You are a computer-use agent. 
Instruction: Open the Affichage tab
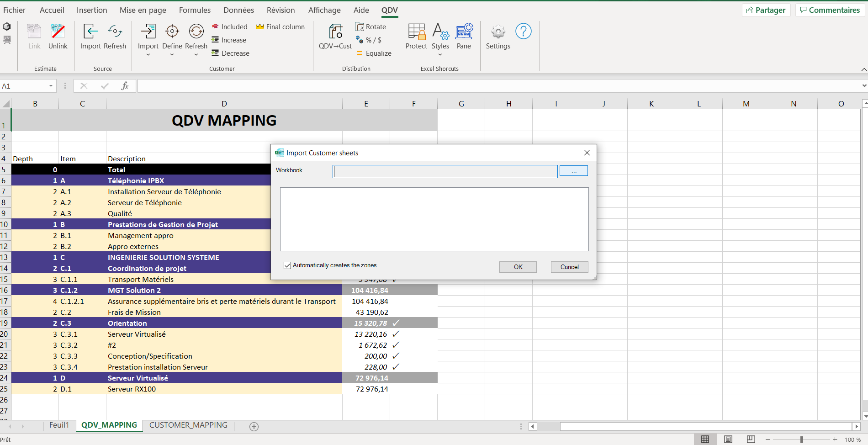pyautogui.click(x=324, y=10)
